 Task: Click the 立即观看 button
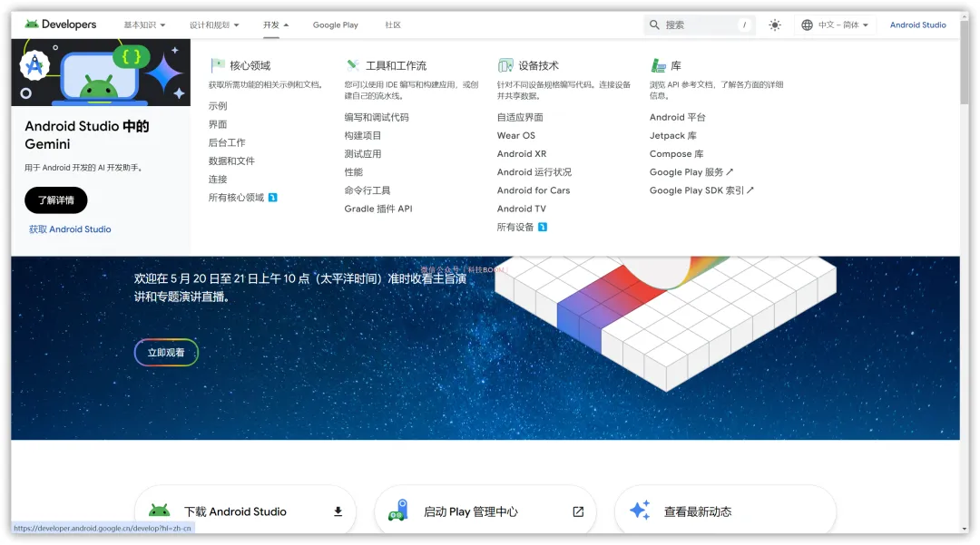click(166, 352)
